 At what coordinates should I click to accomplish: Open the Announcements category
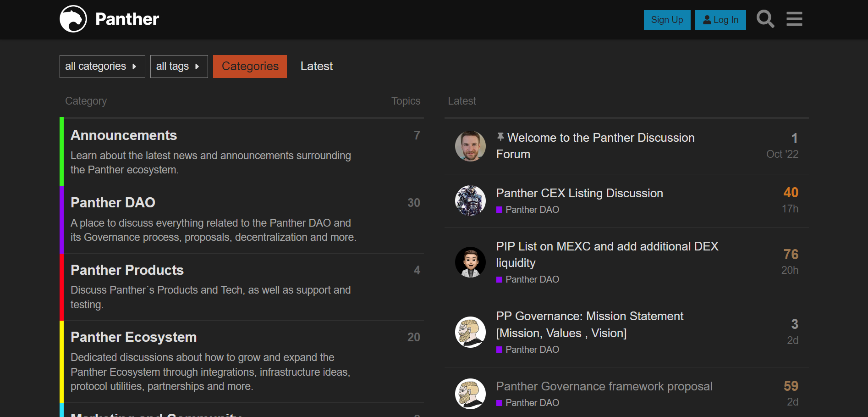[x=124, y=135]
